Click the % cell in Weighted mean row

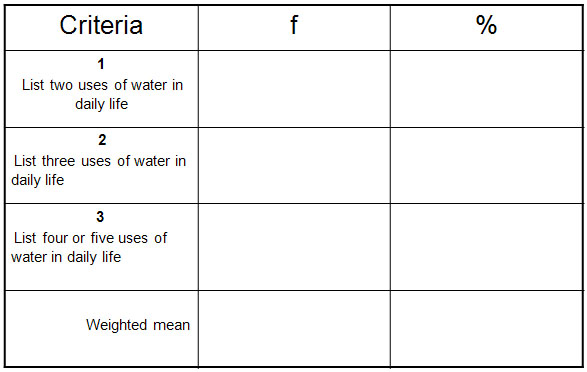click(487, 329)
